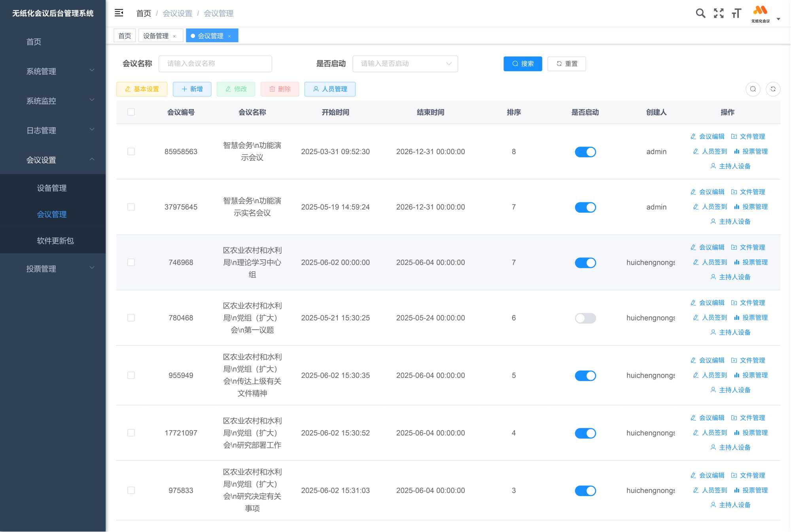Disable the 启动 switch for meeting 85958563
Screen dimensions: 791x532
[x=585, y=152]
